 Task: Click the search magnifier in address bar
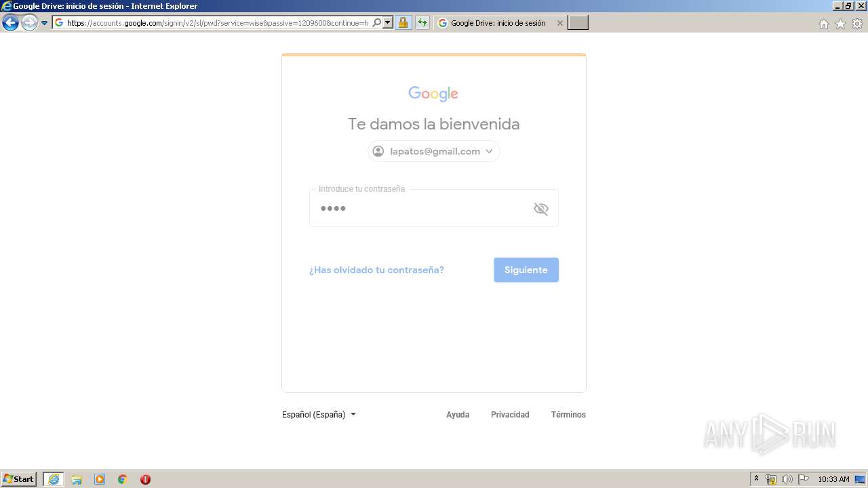coord(377,23)
